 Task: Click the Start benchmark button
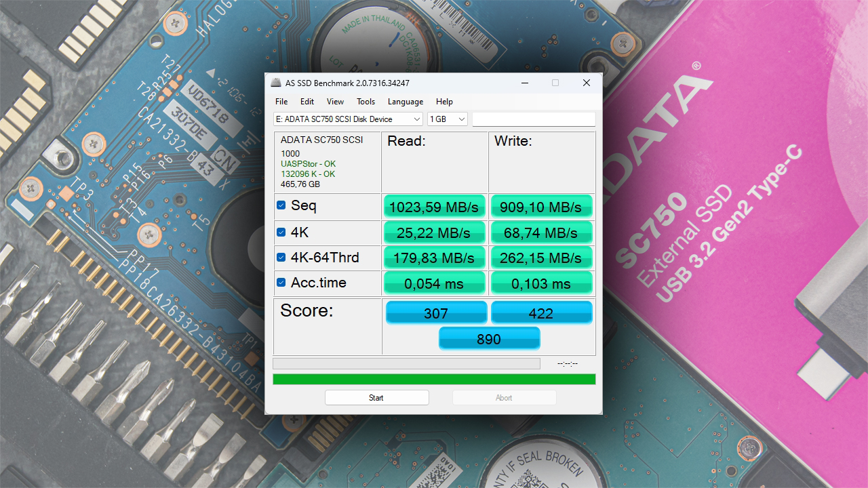376,398
